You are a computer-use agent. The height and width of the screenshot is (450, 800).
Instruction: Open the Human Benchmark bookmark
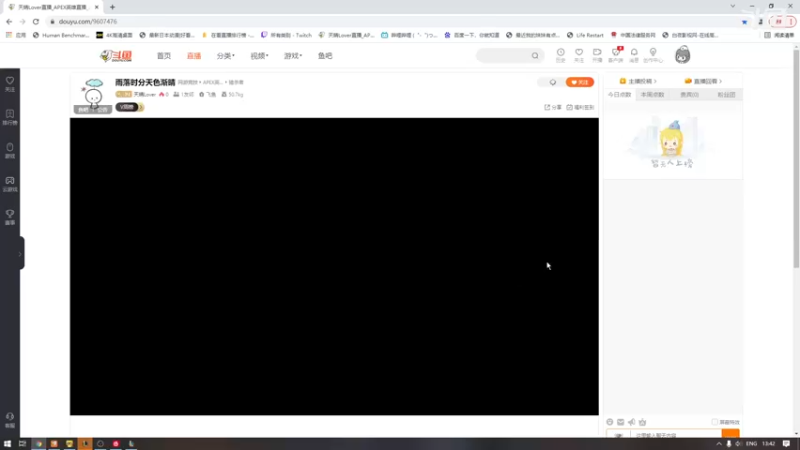[61, 35]
